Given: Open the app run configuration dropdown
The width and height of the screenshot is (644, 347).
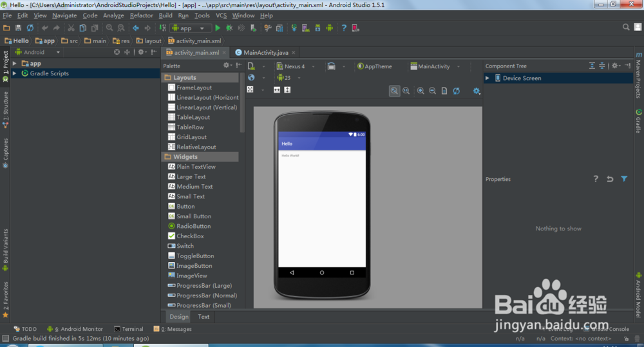Looking at the screenshot, I should coord(190,28).
